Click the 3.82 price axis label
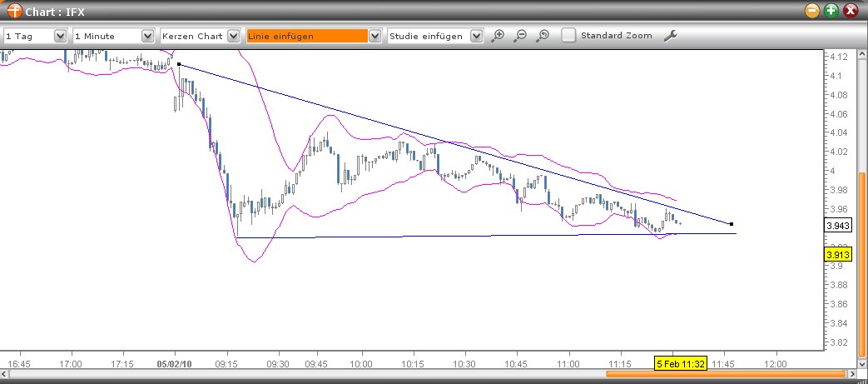 pyautogui.click(x=837, y=342)
